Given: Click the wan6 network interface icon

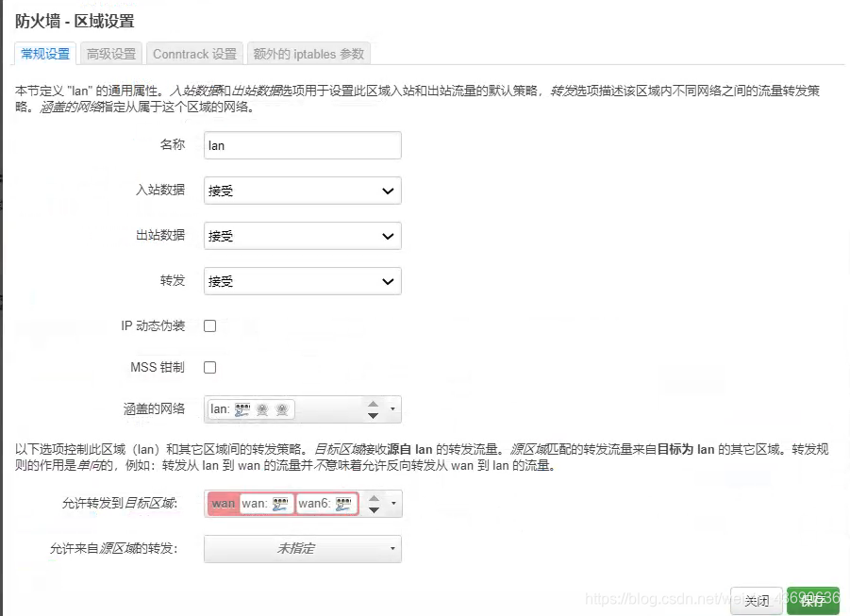Looking at the screenshot, I should tap(343, 504).
